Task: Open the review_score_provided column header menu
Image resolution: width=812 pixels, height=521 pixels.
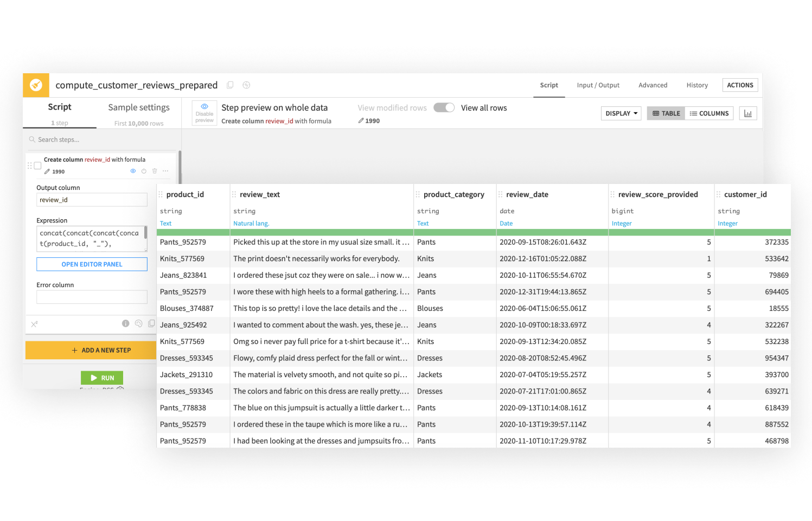Action: coord(658,194)
